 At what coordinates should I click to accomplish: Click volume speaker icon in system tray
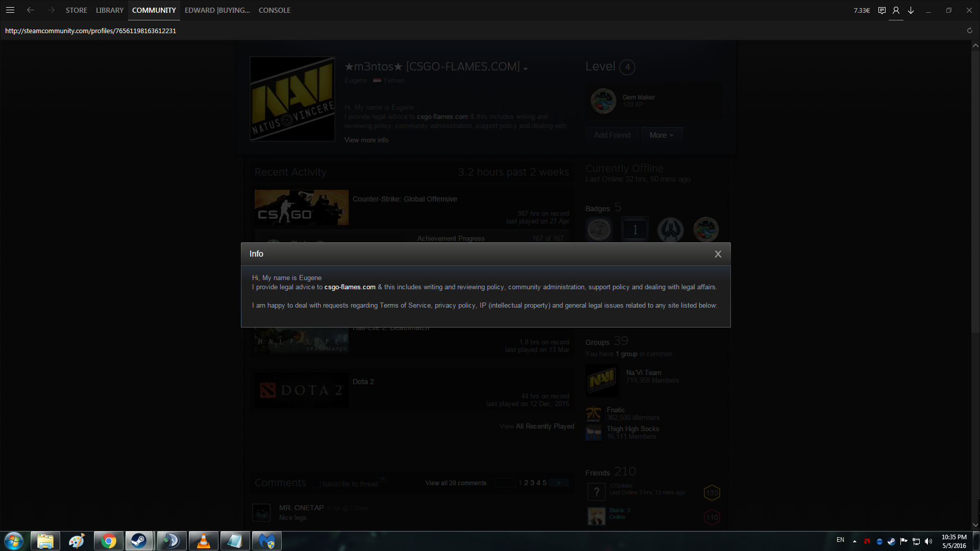pos(928,541)
